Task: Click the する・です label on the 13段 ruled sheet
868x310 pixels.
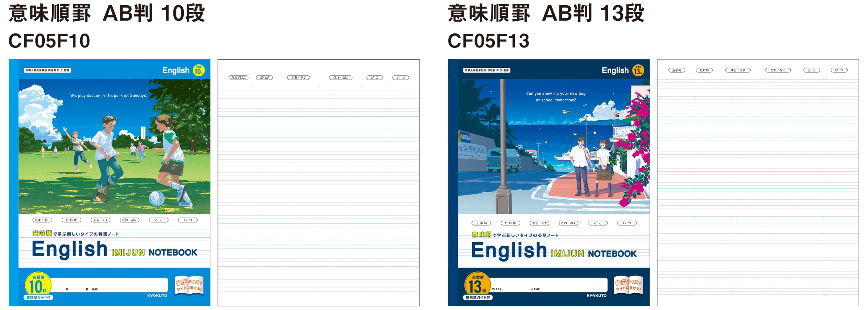Action: coord(738,70)
